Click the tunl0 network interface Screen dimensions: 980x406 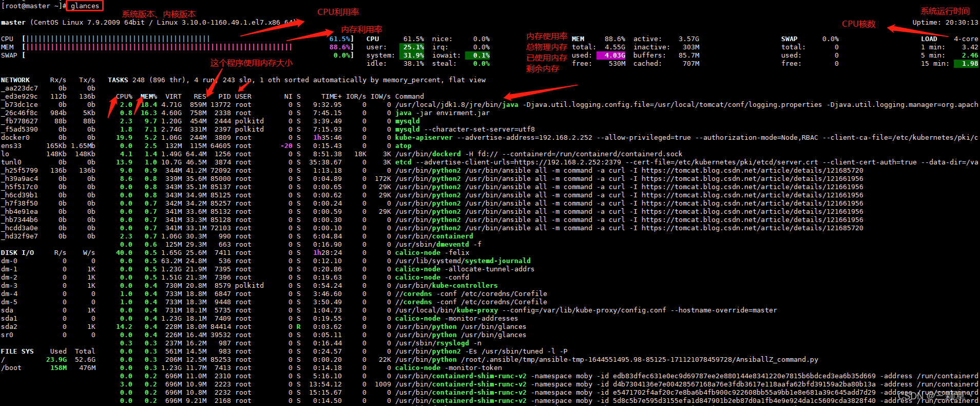[x=48, y=162]
